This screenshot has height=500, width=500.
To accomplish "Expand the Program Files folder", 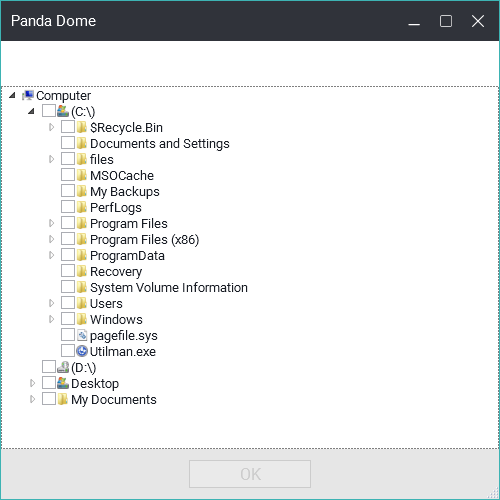I will point(51,223).
